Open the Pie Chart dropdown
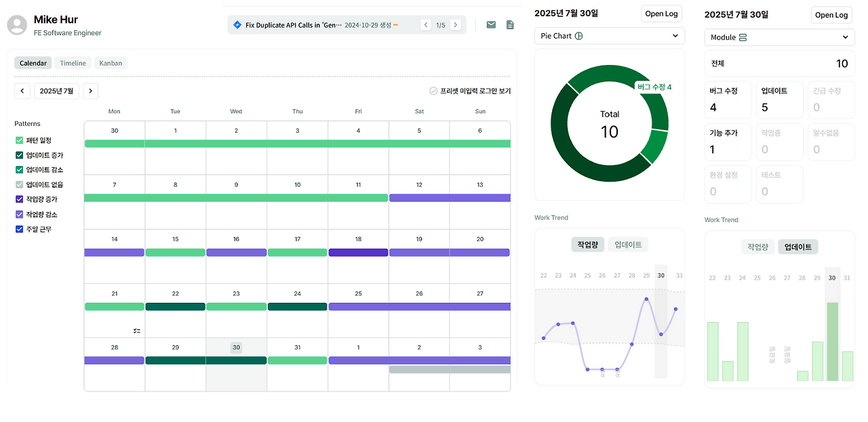Image resolution: width=868 pixels, height=422 pixels. tap(610, 36)
